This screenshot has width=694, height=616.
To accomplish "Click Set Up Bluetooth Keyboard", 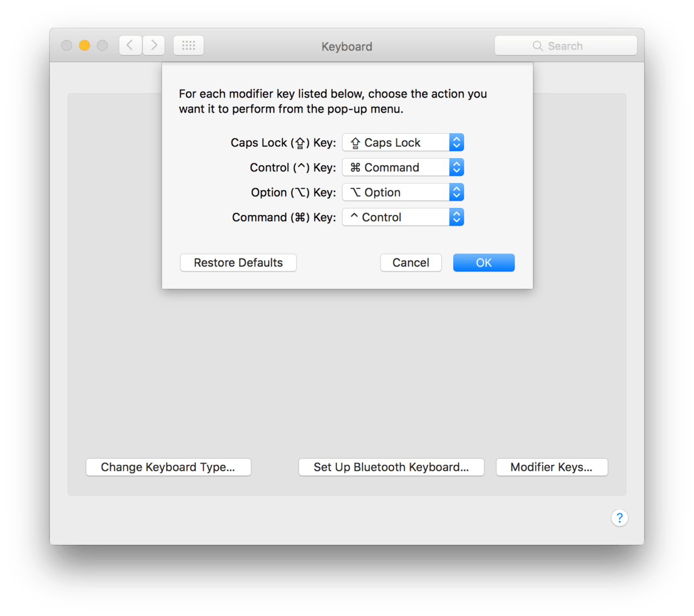I will click(391, 467).
